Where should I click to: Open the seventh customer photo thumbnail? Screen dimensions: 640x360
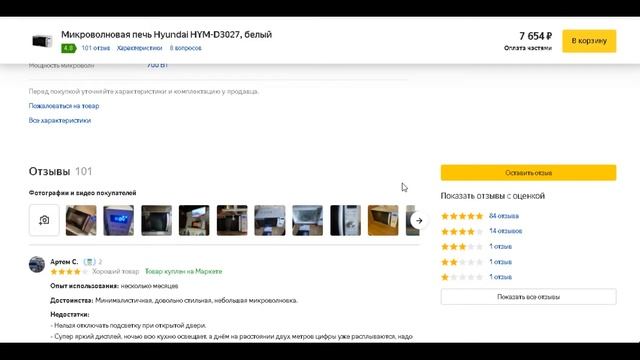(x=308, y=220)
